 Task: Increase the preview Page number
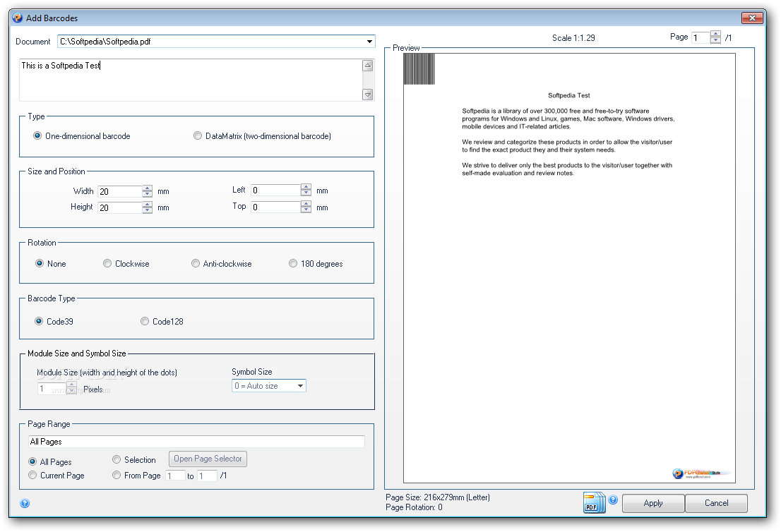pyautogui.click(x=716, y=34)
